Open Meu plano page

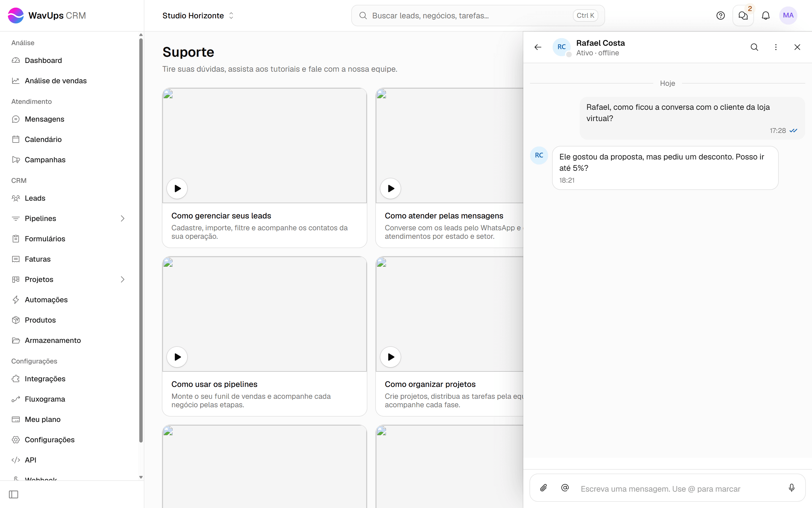pos(69,420)
